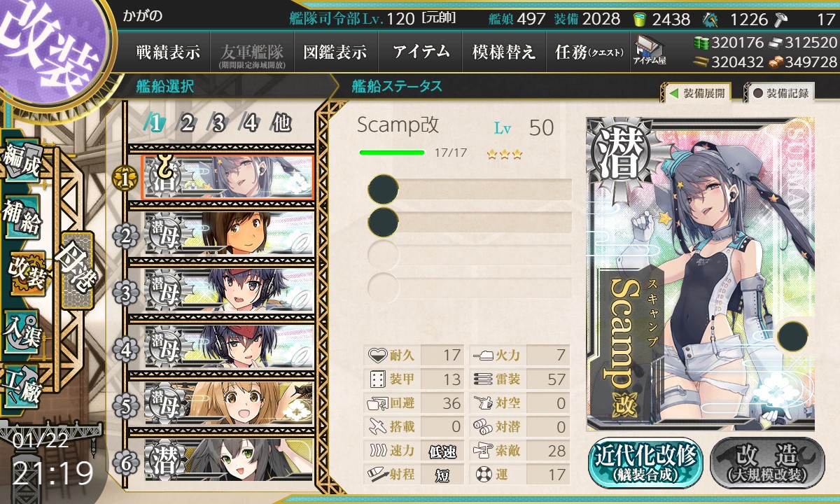Open the 入渠 repair dock icon
This screenshot has width=840, height=504.
[22, 328]
